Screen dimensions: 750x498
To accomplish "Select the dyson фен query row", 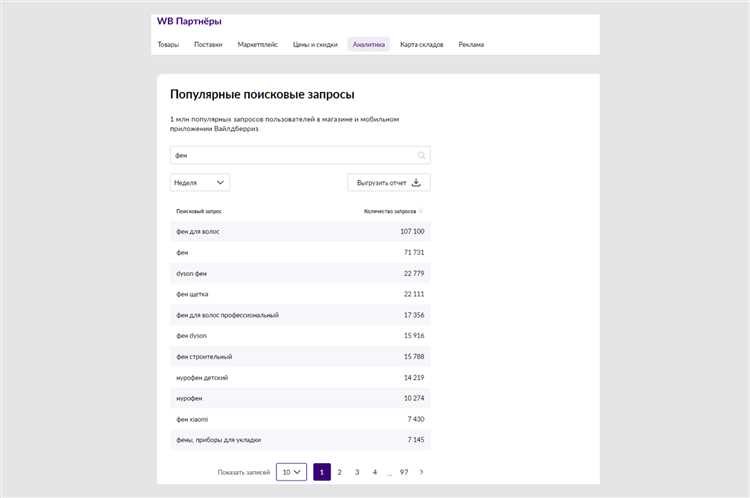I will point(300,273).
